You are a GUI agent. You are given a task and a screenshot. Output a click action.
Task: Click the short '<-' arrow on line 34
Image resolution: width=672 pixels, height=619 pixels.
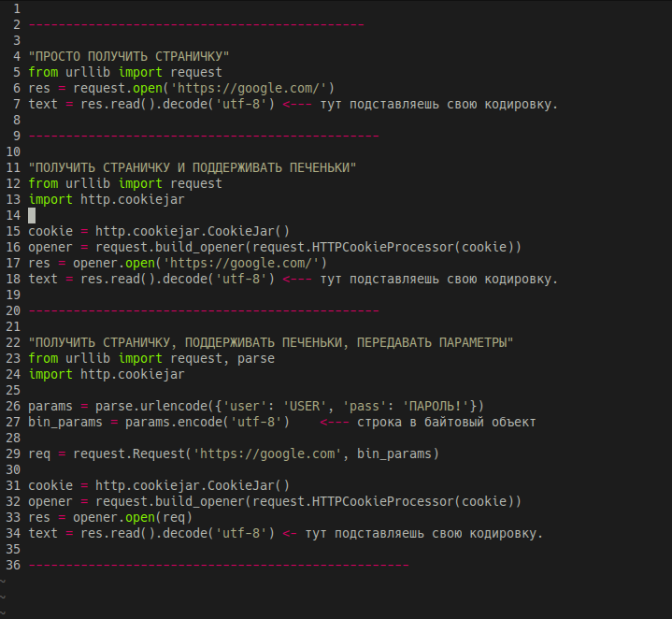coord(290,533)
